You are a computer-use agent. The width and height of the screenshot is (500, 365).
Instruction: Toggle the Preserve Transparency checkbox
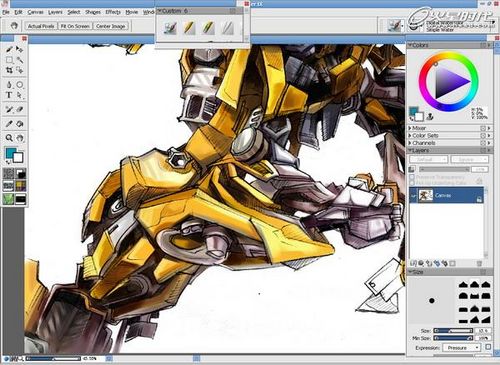[412, 177]
